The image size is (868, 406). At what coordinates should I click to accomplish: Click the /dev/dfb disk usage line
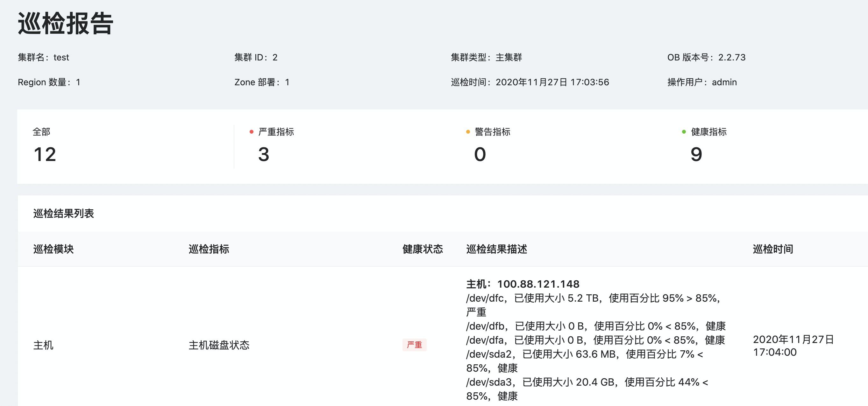tap(596, 326)
